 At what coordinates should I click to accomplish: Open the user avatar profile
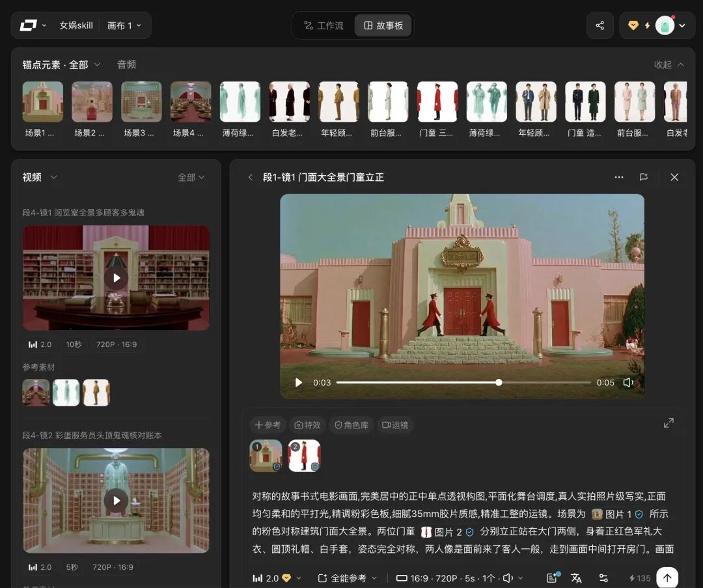(x=665, y=25)
